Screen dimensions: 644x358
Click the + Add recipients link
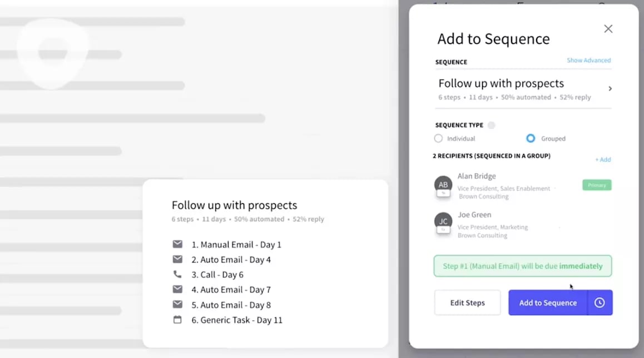(603, 160)
